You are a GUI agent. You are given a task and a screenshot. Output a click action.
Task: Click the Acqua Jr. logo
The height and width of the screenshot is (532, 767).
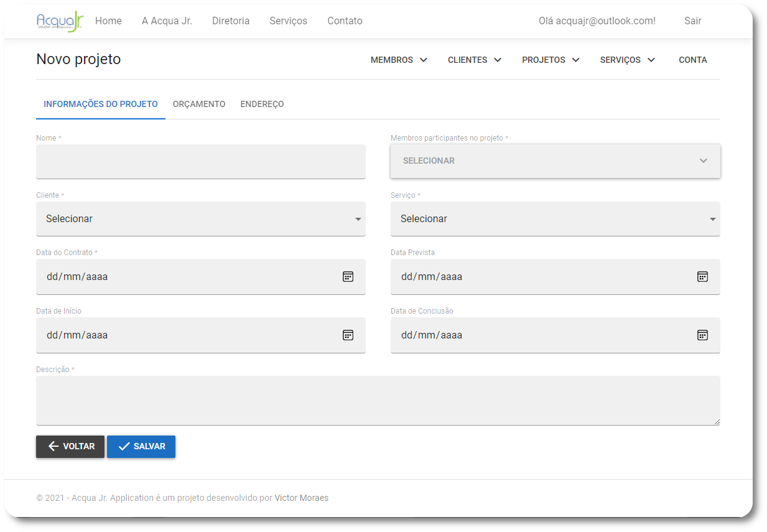[60, 21]
